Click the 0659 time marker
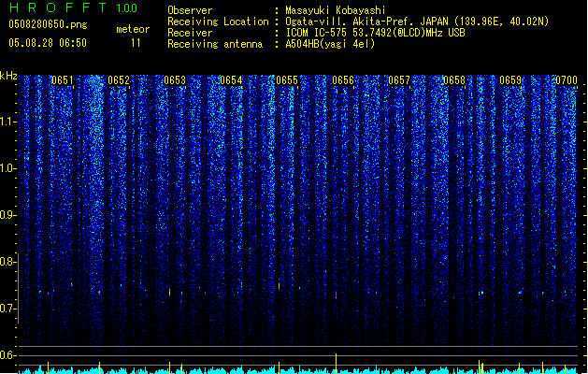 click(x=510, y=80)
